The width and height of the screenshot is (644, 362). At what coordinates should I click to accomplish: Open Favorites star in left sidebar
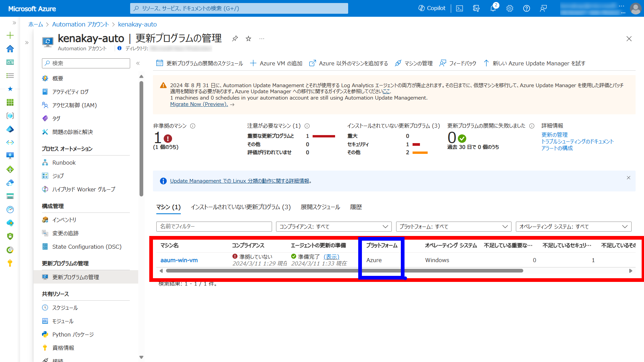10,89
